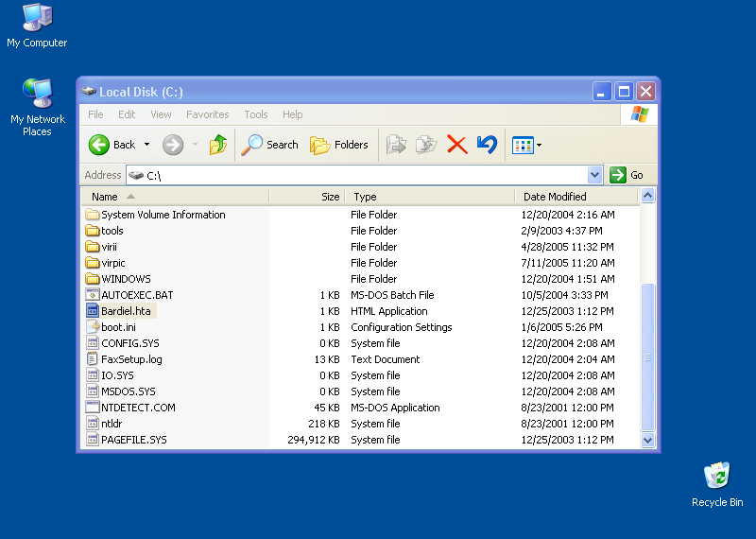The image size is (756, 539).
Task: Select the boot.ini file icon
Action: coord(92,327)
